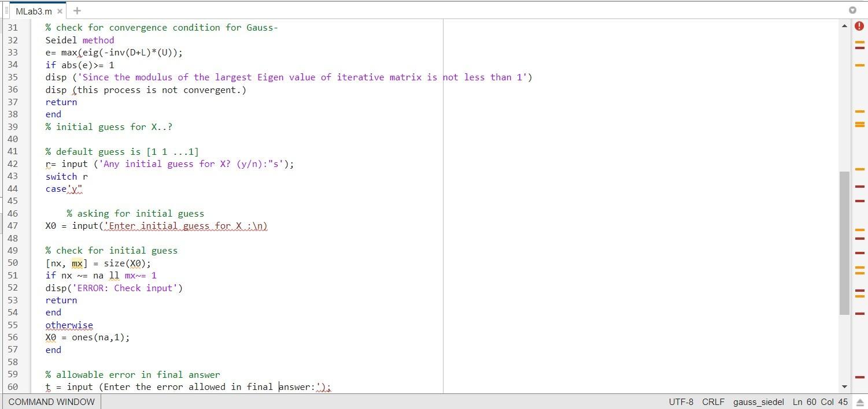
Task: Open a new tab with the plus button
Action: pyautogui.click(x=77, y=10)
